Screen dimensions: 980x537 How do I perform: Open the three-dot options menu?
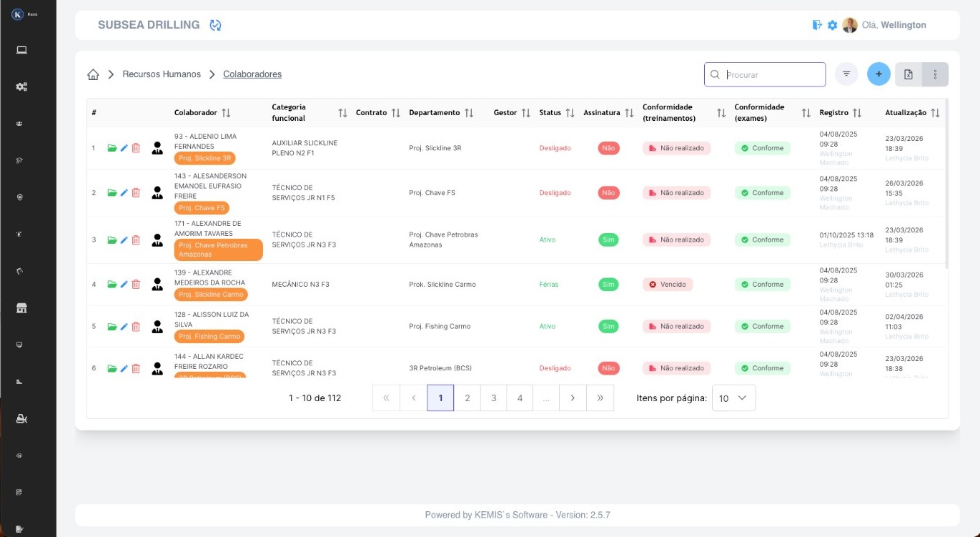tap(936, 74)
